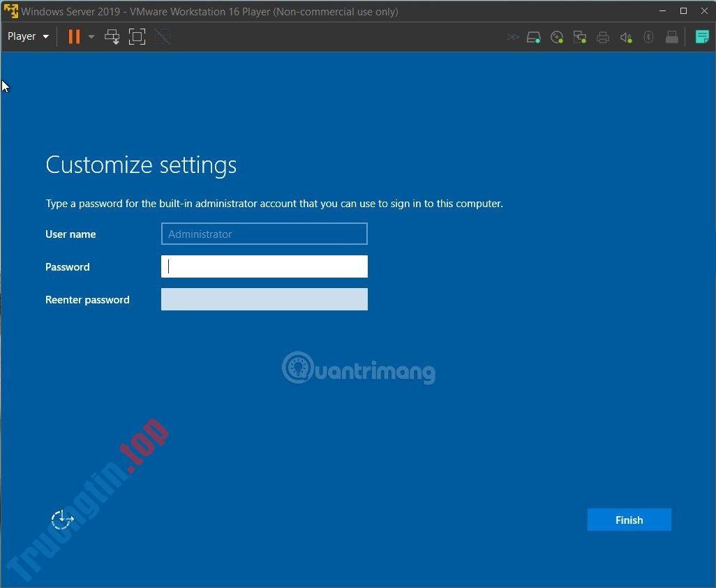Click the teal sidebar panel icon on far right
Image resolution: width=716 pixels, height=588 pixels.
point(702,37)
